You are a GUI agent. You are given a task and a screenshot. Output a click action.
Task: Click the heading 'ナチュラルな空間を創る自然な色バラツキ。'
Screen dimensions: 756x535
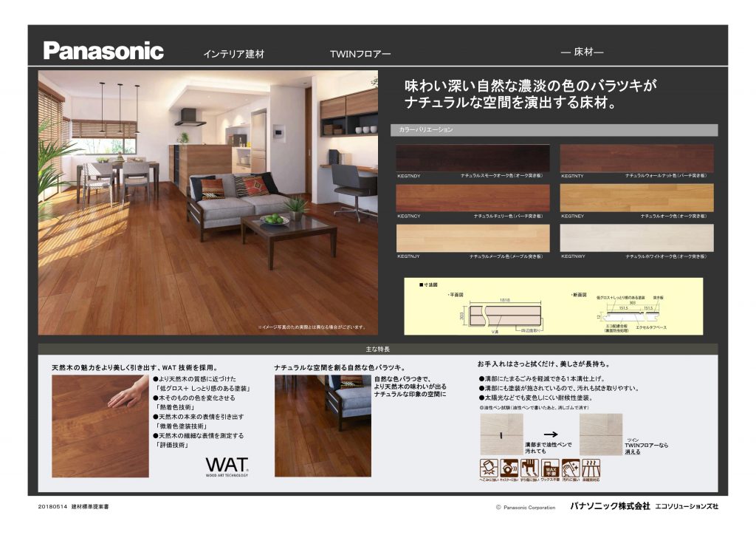(340, 367)
